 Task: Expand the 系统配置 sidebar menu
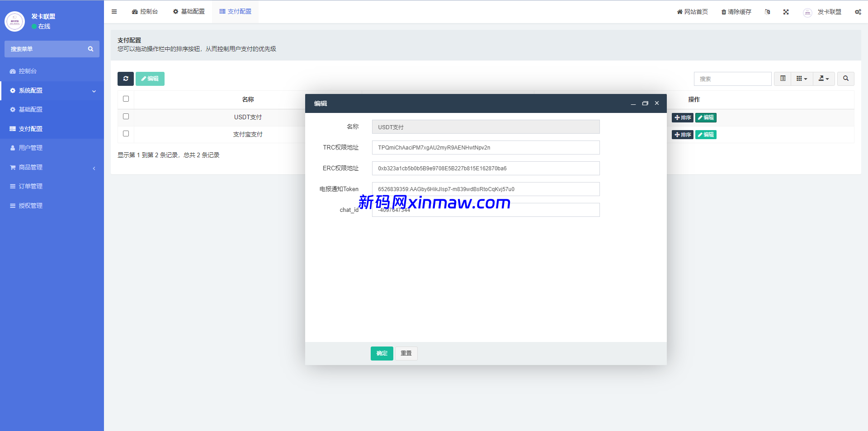pyautogui.click(x=52, y=91)
